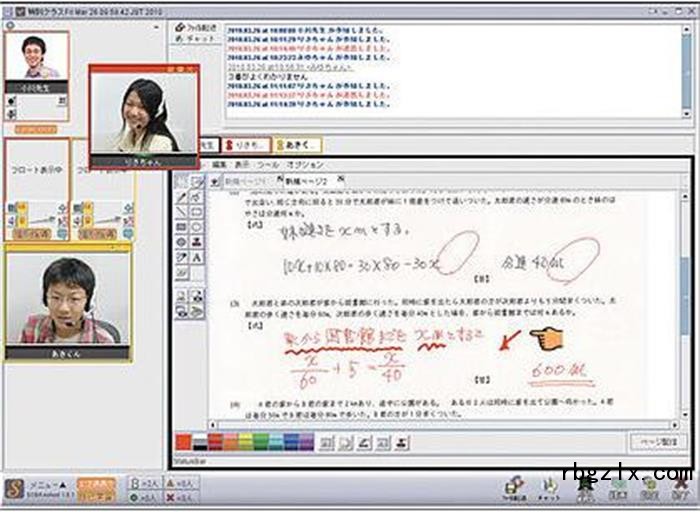Viewport: 700px width, 512px height.
Task: Open the 編集 menu
Action: coord(219,165)
